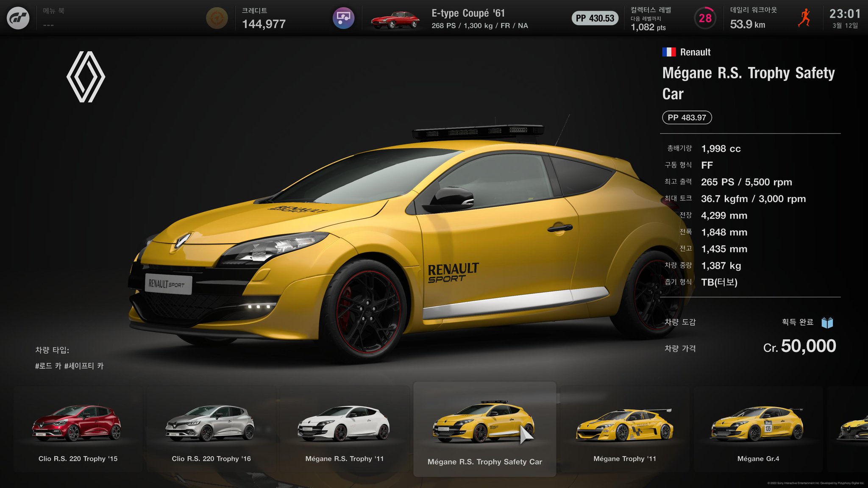
Task: Click the French flag icon
Action: click(x=669, y=52)
